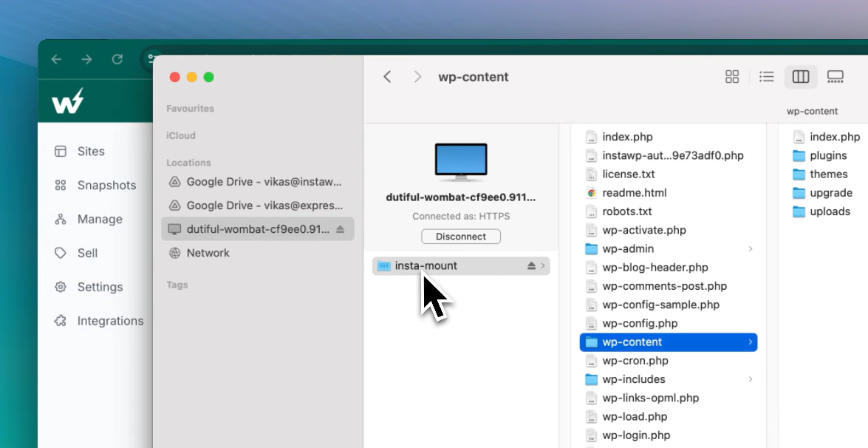This screenshot has height=448, width=868.
Task: Click the Tags sidebar heading
Action: click(177, 285)
